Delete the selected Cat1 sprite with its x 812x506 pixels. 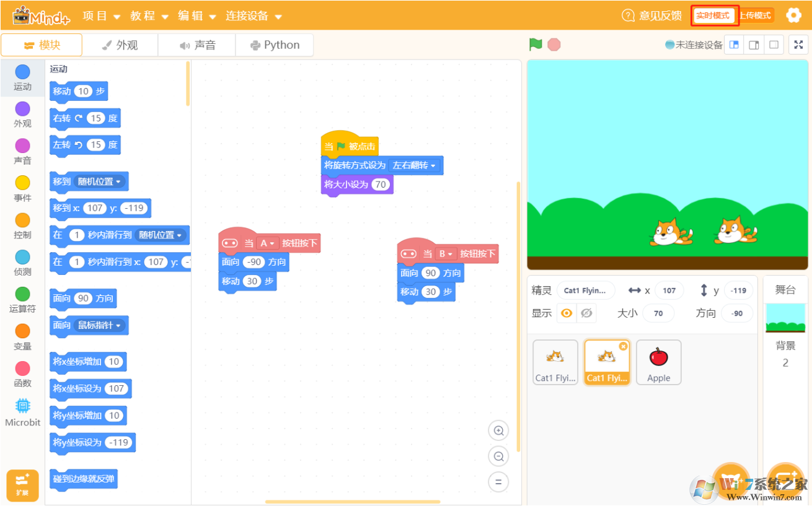pos(623,346)
